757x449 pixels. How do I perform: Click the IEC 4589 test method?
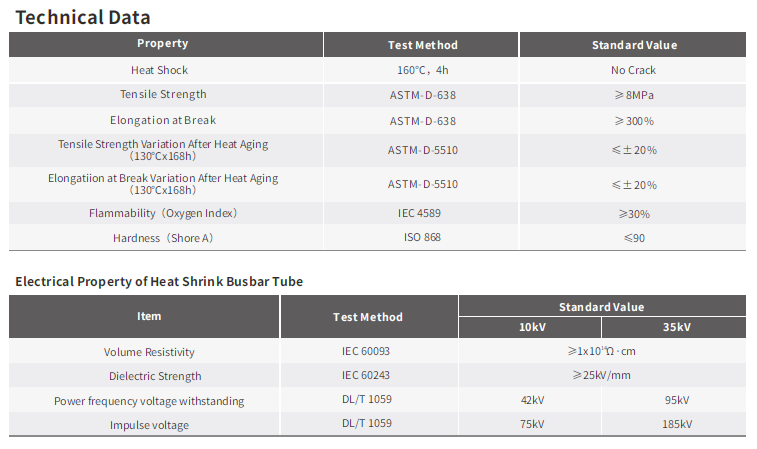[422, 213]
